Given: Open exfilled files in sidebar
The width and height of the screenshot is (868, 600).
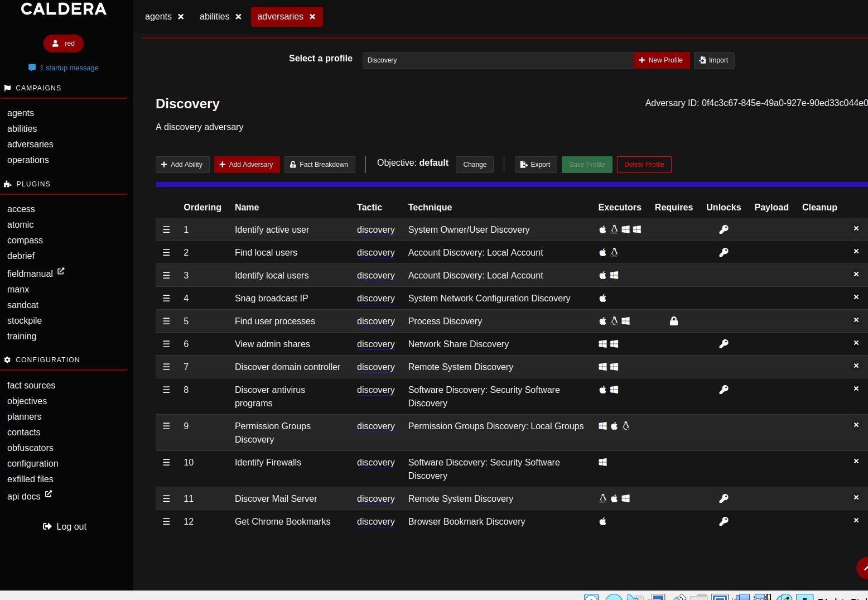Looking at the screenshot, I should point(30,479).
